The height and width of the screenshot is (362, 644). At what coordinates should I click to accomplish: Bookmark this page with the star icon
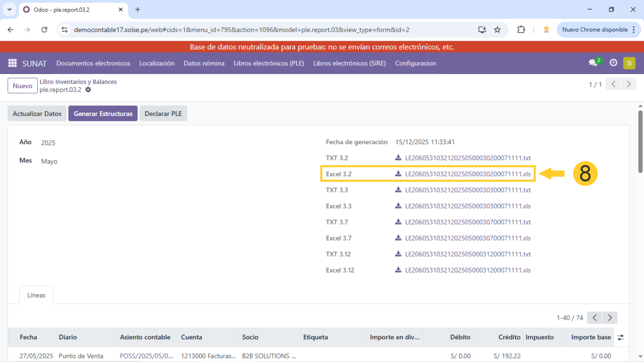pyautogui.click(x=497, y=30)
